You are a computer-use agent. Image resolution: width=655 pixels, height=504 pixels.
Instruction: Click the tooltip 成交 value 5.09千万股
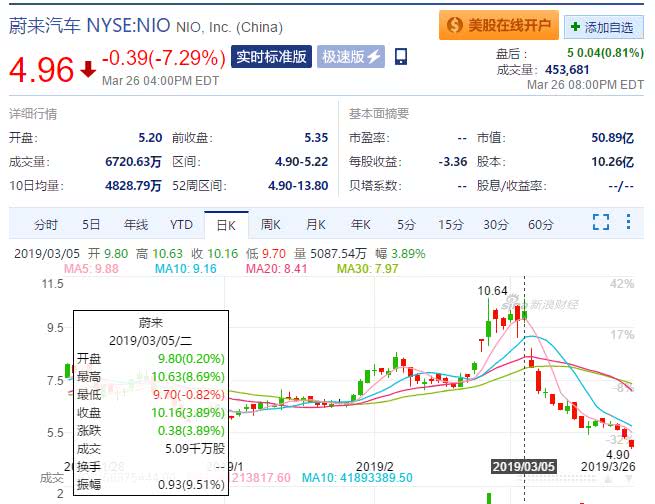[195, 448]
